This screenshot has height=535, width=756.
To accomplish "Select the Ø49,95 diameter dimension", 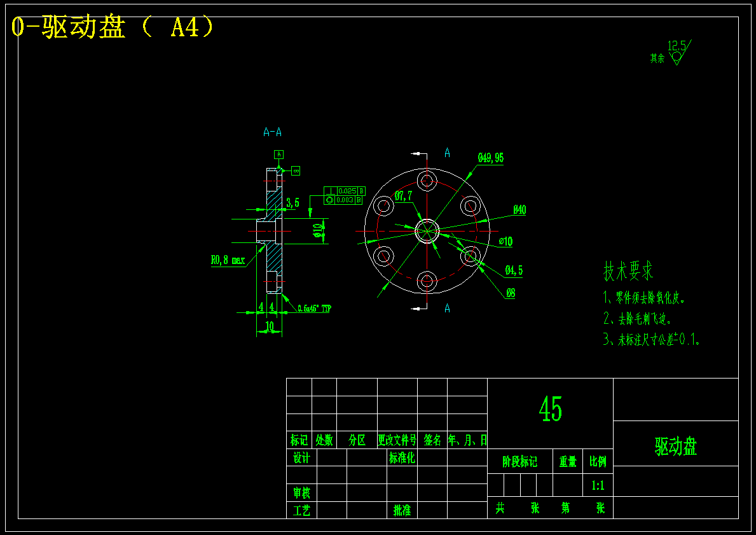I will (x=491, y=158).
